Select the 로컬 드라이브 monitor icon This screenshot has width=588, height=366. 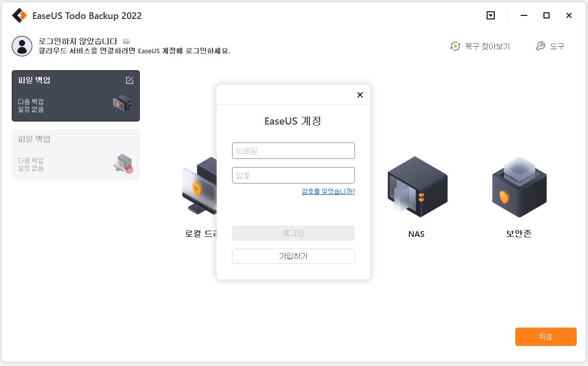(x=200, y=186)
